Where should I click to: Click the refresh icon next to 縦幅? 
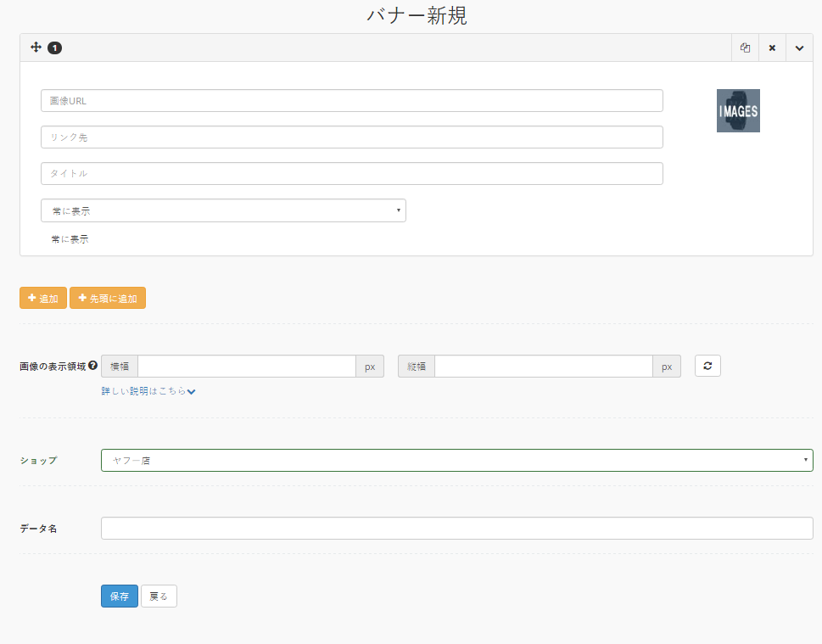click(707, 366)
